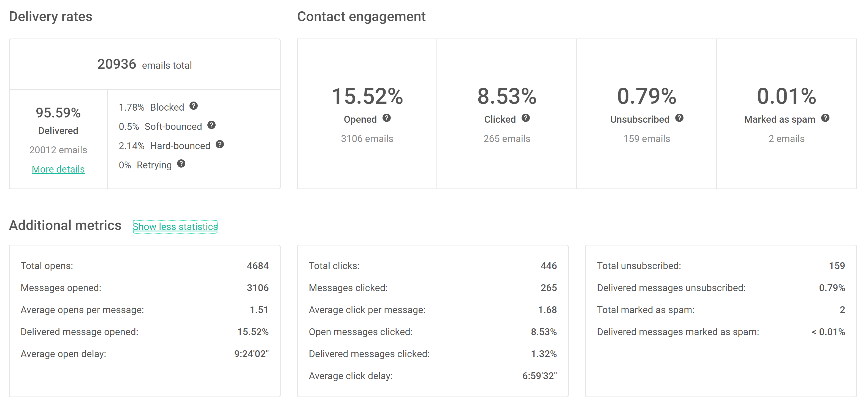Click the Average click delay value
Viewport: 868px width, 410px height.
[539, 376]
